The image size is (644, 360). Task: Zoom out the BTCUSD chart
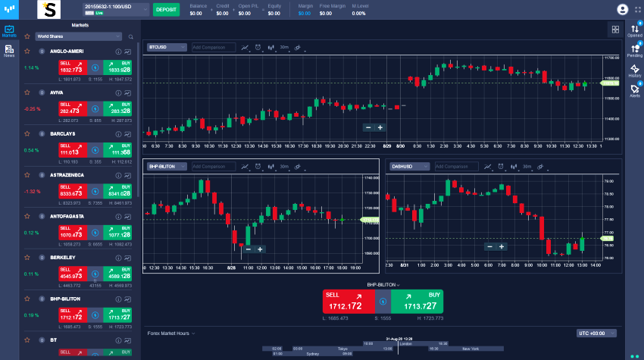(368, 128)
